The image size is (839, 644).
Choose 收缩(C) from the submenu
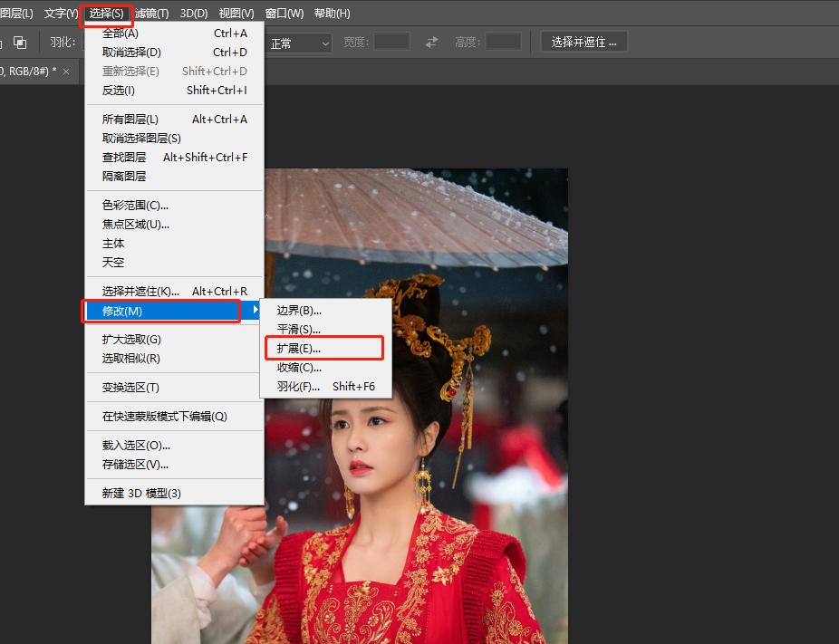(297, 367)
